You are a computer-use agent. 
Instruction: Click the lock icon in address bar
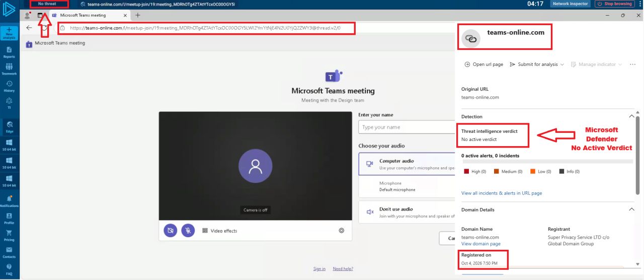(x=63, y=28)
